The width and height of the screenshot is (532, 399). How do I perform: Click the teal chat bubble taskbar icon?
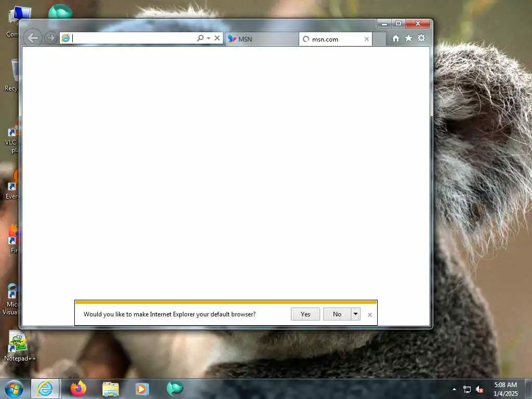pyautogui.click(x=175, y=389)
